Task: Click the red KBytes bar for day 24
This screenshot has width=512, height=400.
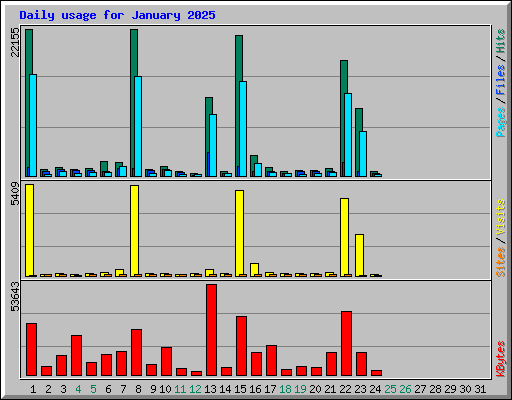Action: (x=376, y=373)
